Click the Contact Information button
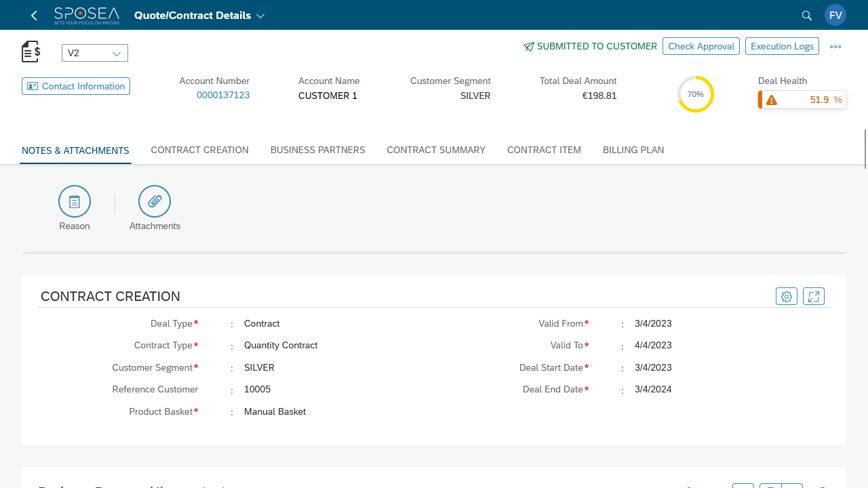868x488 pixels. (x=75, y=86)
